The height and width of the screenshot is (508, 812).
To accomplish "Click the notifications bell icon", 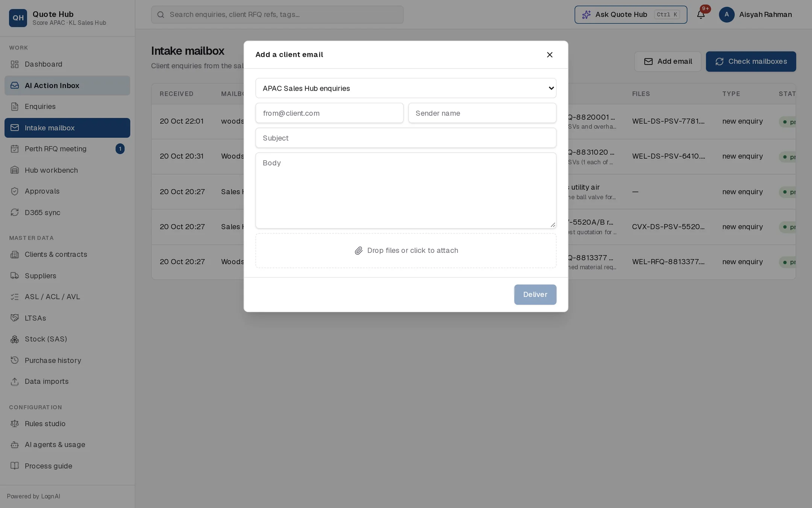I will coord(701,15).
